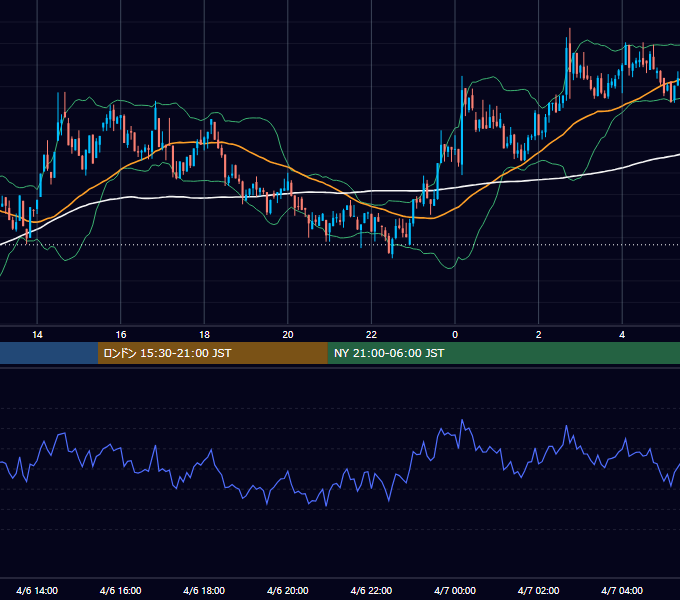This screenshot has height=600, width=680.
Task: Click the 2 hour label on price chart axis
Action: click(539, 335)
